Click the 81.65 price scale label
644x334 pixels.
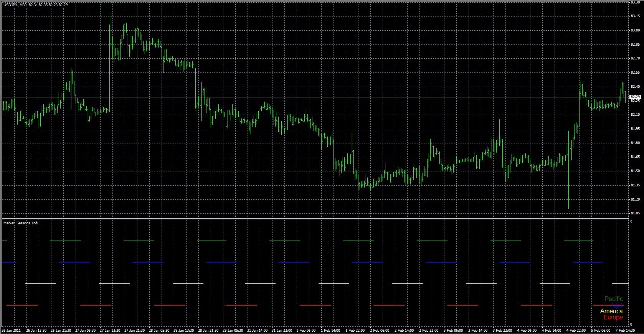coord(635,157)
